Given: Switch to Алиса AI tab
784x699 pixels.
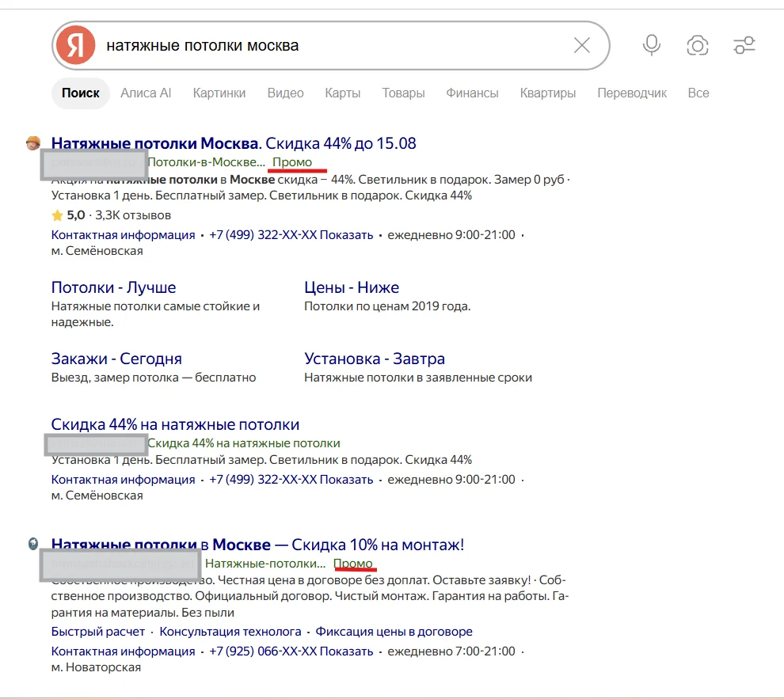Looking at the screenshot, I should tap(146, 93).
